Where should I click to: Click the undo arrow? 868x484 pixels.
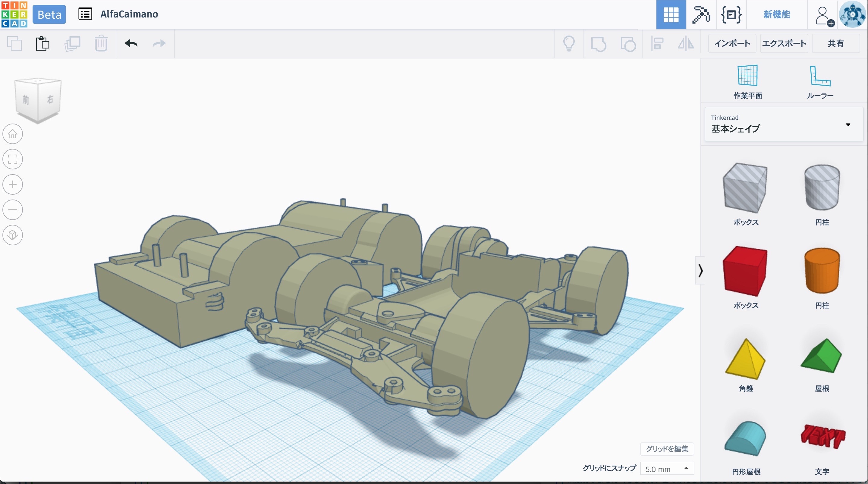[131, 43]
